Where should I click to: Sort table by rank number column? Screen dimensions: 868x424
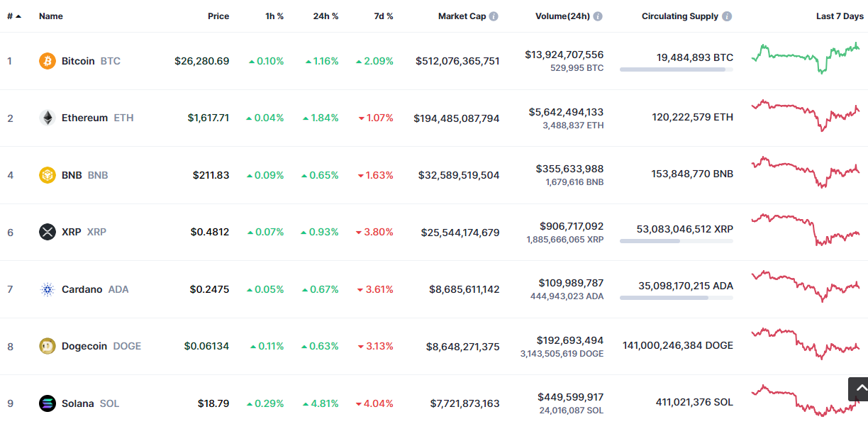coord(13,16)
